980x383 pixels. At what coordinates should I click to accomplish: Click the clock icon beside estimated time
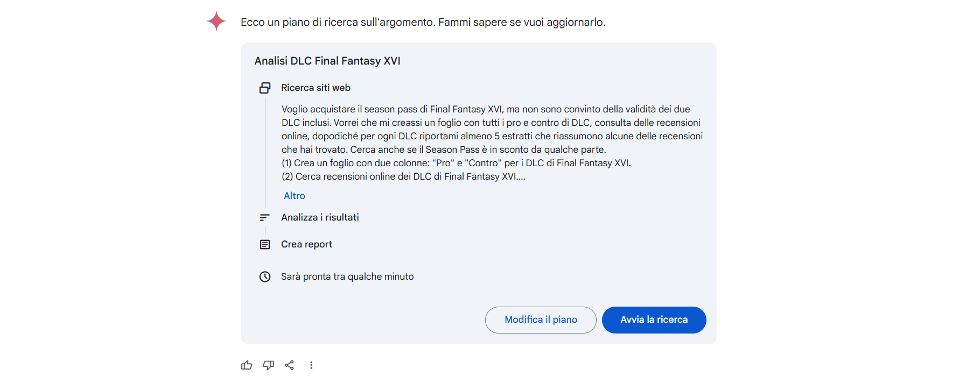pos(265,276)
